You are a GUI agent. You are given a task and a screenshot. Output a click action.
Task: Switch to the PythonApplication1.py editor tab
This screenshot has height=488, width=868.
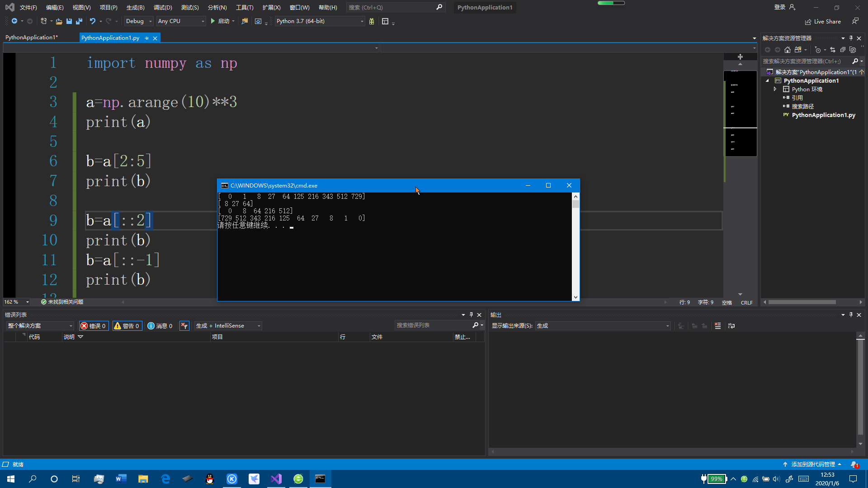point(110,38)
